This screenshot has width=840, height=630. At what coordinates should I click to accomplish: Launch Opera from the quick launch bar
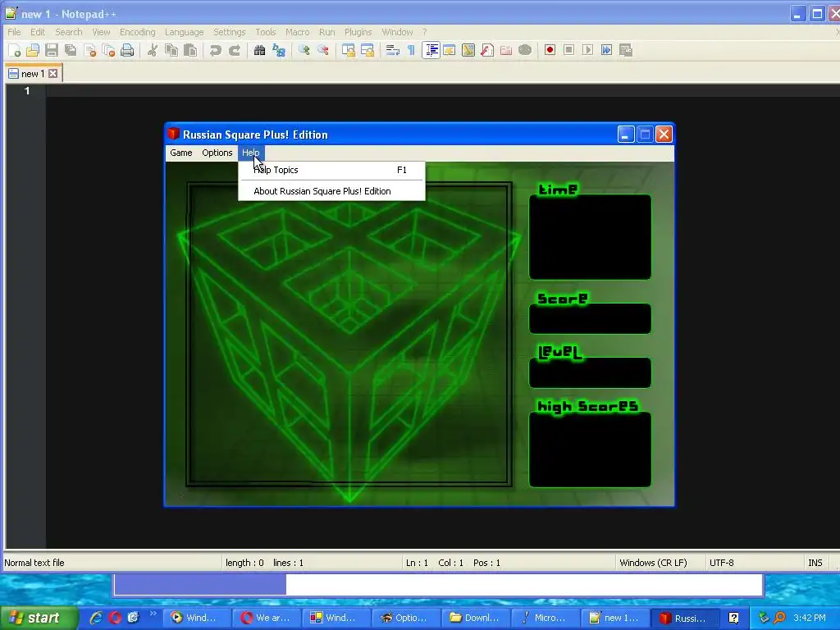pos(115,618)
